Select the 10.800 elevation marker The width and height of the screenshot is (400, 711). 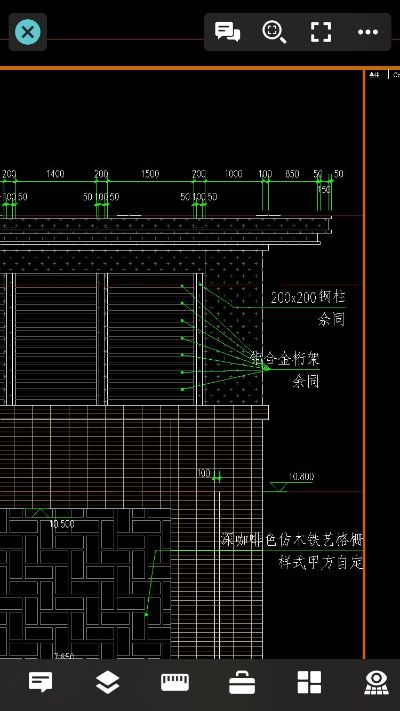pyautogui.click(x=301, y=477)
